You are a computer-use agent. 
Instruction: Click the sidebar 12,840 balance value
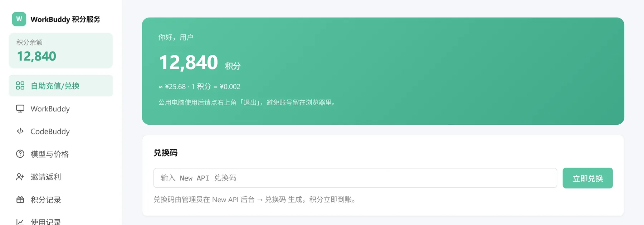click(x=36, y=56)
